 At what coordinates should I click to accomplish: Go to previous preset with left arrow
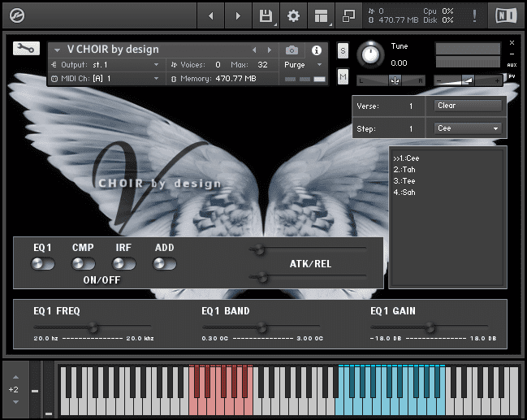(211, 15)
